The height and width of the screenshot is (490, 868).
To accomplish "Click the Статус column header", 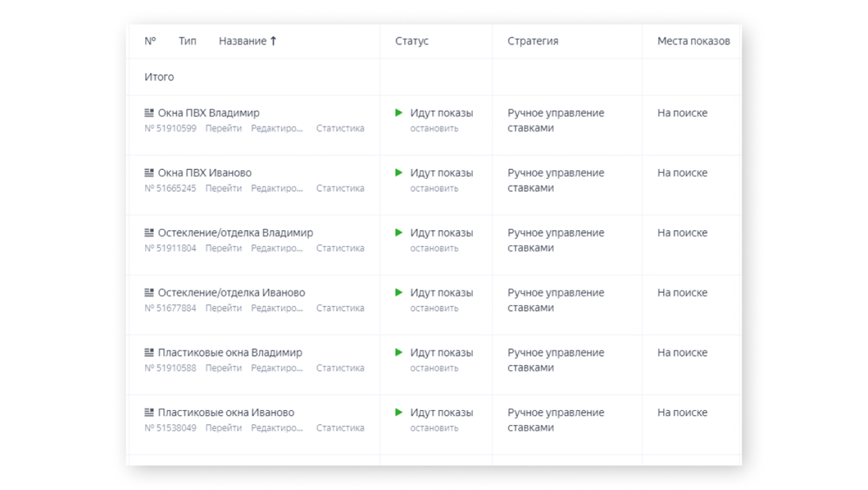I will click(412, 41).
